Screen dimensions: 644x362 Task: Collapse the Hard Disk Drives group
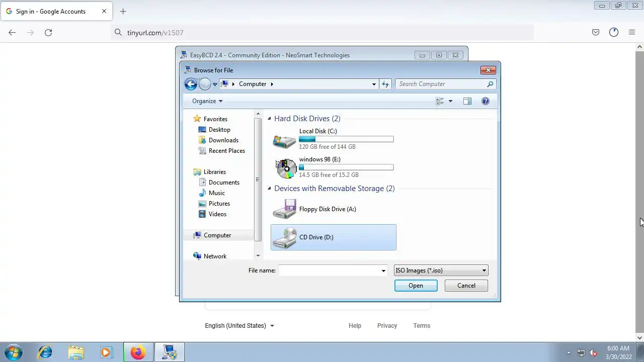tap(269, 119)
